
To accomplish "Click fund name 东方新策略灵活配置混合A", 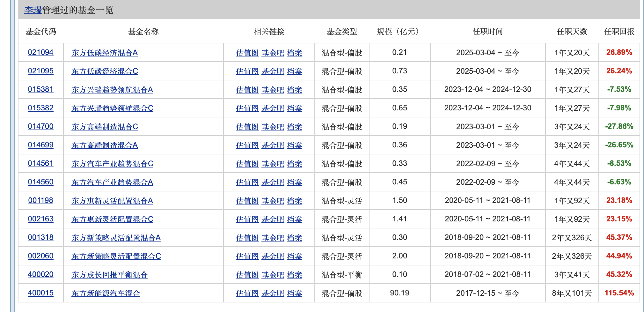I will pos(116,238).
